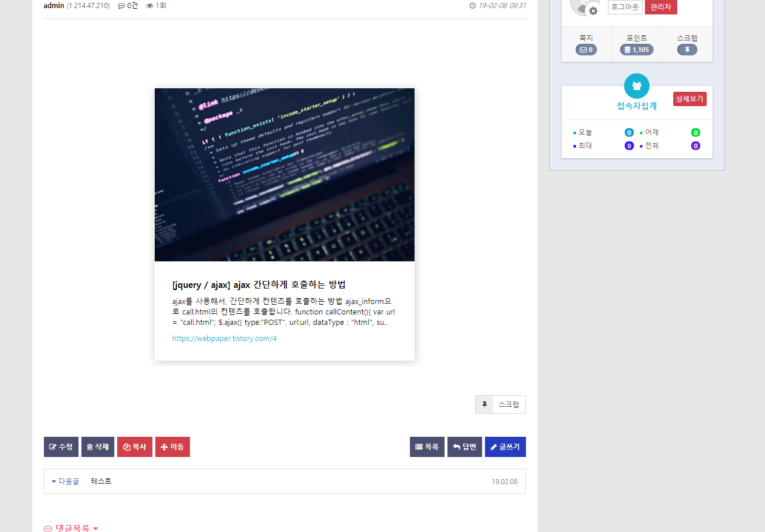Open points badge showing 1,105
765x532 pixels.
click(637, 50)
